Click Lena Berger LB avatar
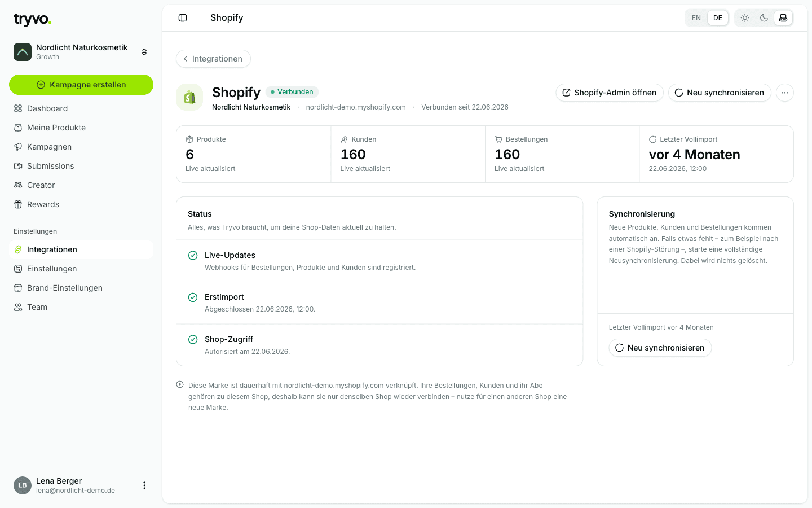The height and width of the screenshot is (508, 812). pos(23,485)
